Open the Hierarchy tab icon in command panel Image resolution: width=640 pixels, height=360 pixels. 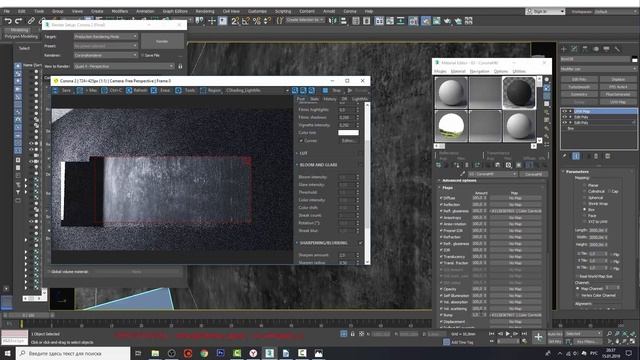pyautogui.click(x=585, y=49)
